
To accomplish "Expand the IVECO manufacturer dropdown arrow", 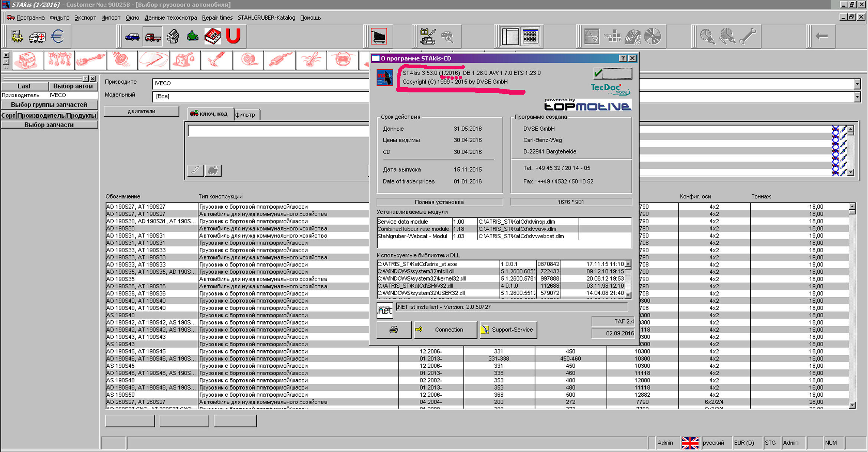I will [x=857, y=84].
